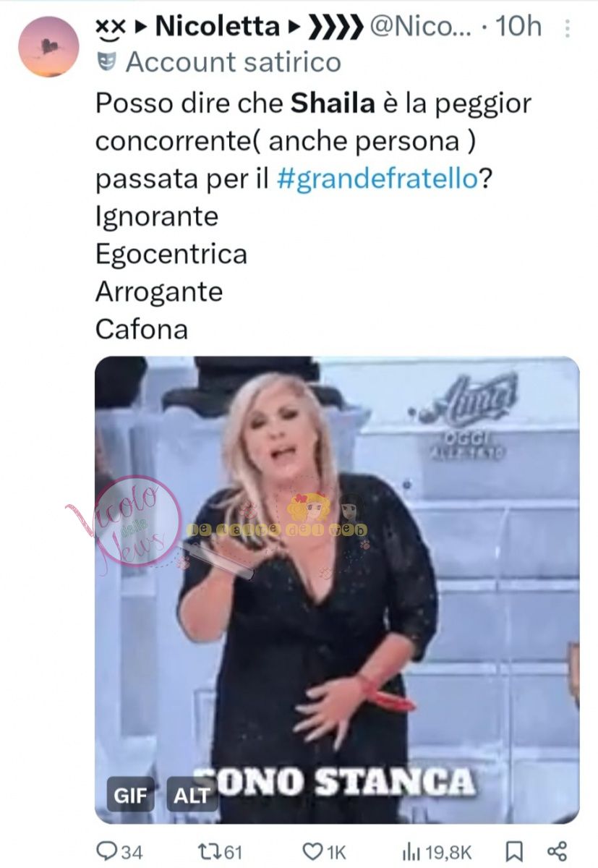Open the #grandefratello hashtag link
Viewport: 598px width, 868px height.
[378, 179]
